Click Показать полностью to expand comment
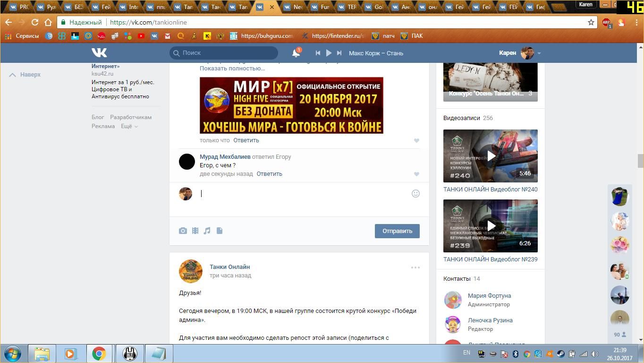 tap(232, 69)
